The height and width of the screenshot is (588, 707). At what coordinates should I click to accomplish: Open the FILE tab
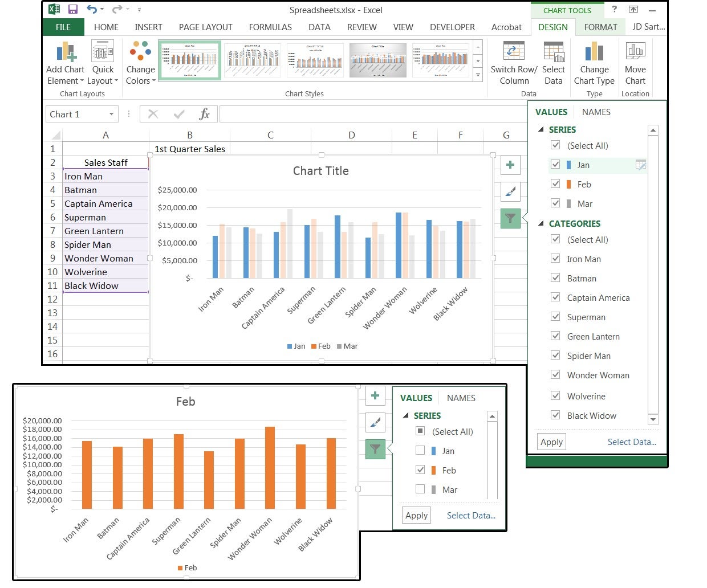tap(63, 27)
